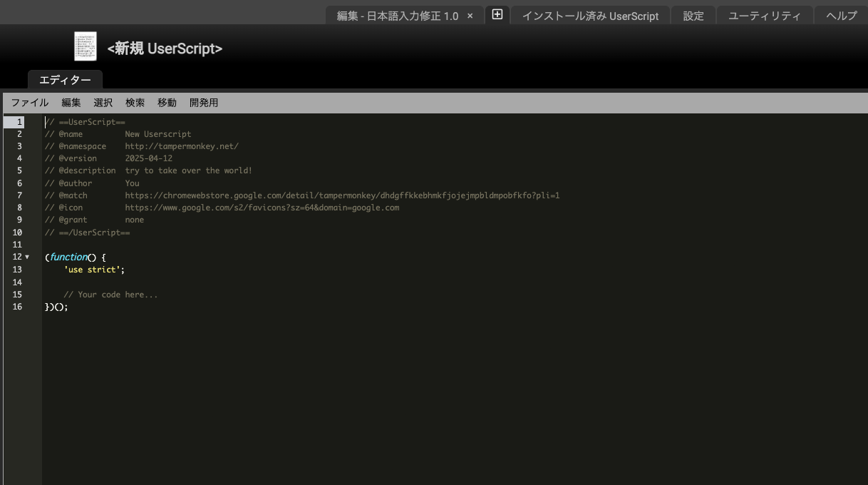Click line number 1 in gutter
The image size is (868, 485).
coord(20,122)
